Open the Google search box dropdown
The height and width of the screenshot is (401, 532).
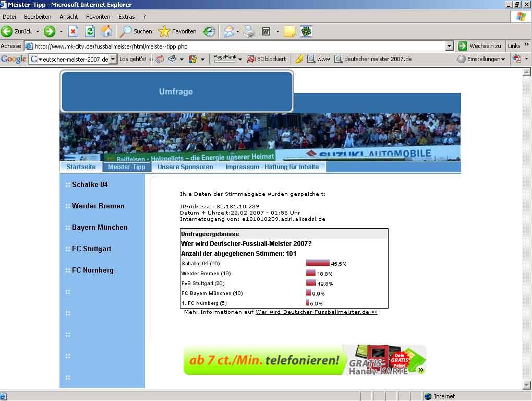point(113,59)
